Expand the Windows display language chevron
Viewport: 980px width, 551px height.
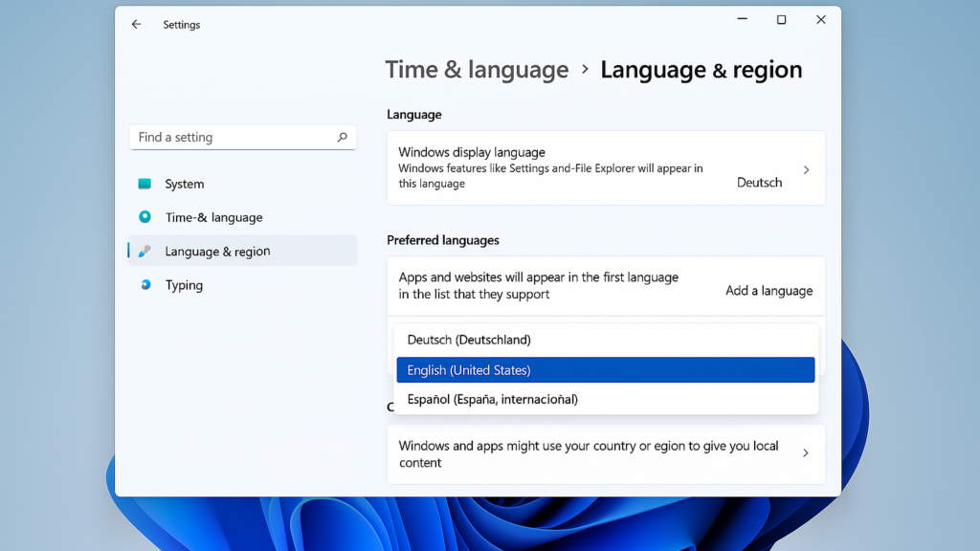pyautogui.click(x=806, y=170)
